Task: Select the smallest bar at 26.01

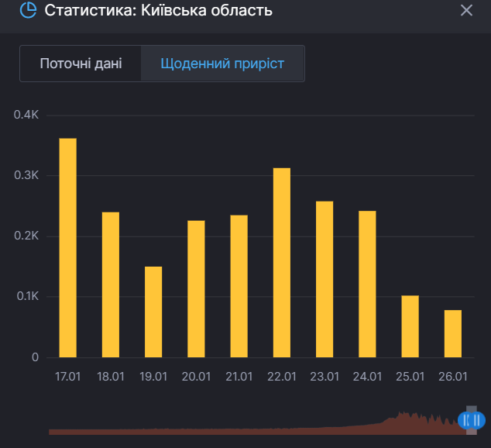Action: (x=453, y=333)
